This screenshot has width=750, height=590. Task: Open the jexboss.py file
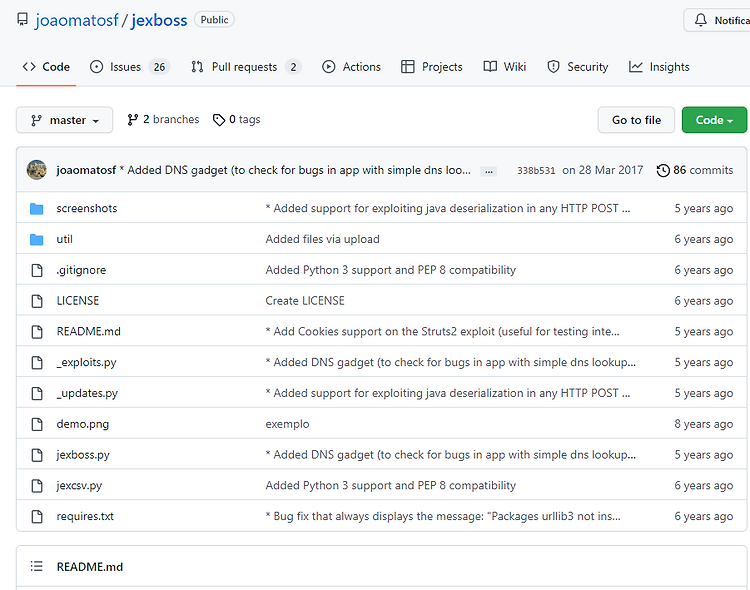[83, 455]
